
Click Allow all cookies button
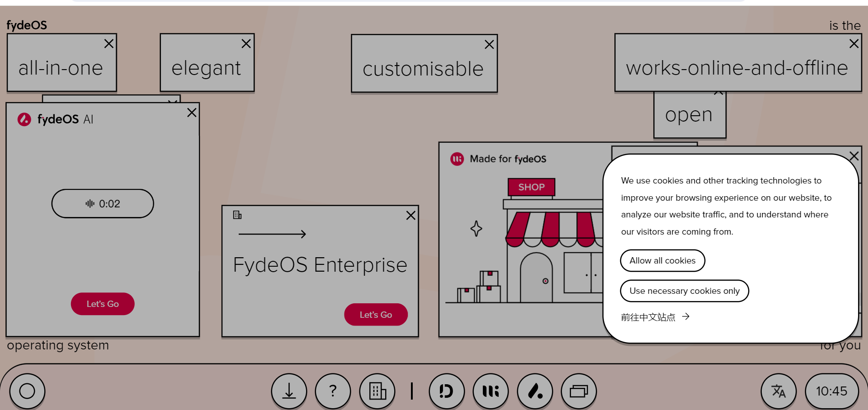[662, 261]
